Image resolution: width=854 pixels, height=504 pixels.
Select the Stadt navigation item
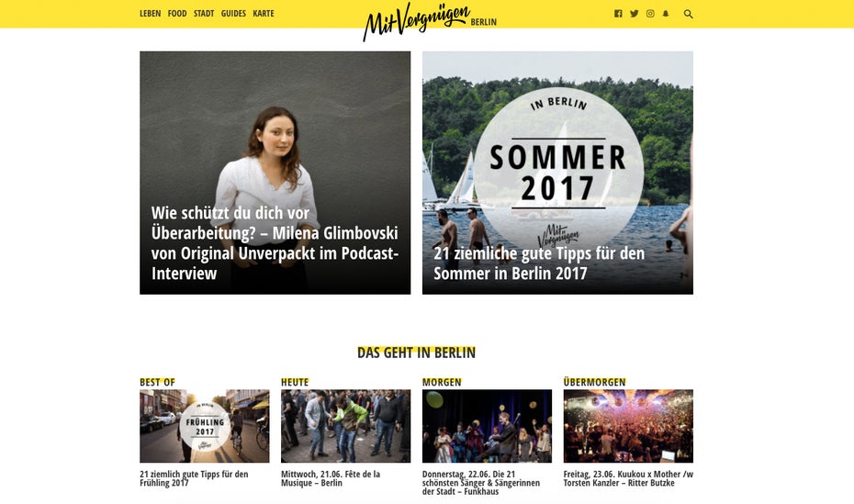click(x=204, y=14)
